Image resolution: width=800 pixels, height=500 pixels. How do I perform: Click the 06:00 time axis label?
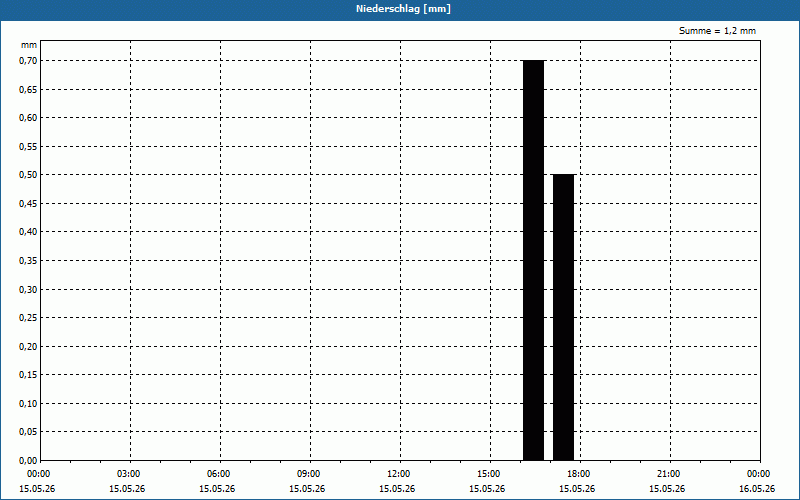pyautogui.click(x=220, y=474)
